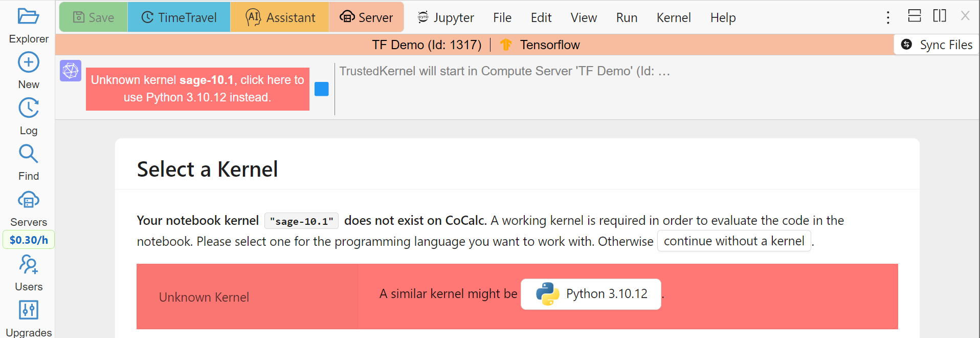980x338 pixels.
Task: Open the File menu
Action: click(502, 17)
